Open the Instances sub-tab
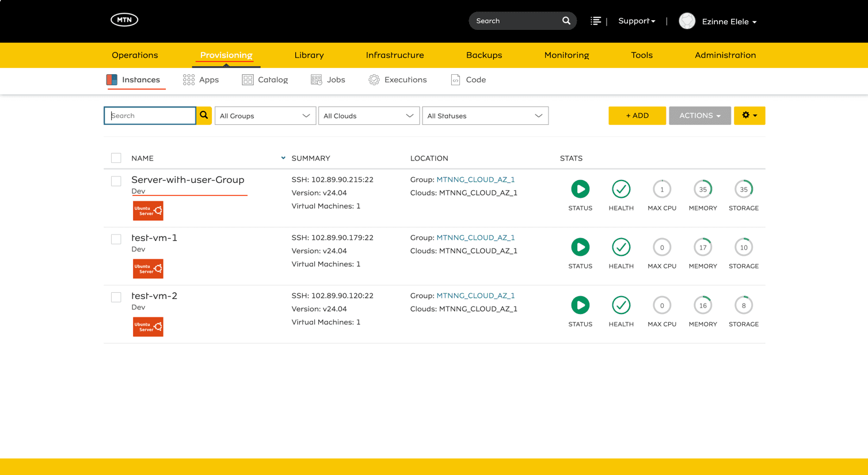This screenshot has height=475, width=868. [x=134, y=80]
